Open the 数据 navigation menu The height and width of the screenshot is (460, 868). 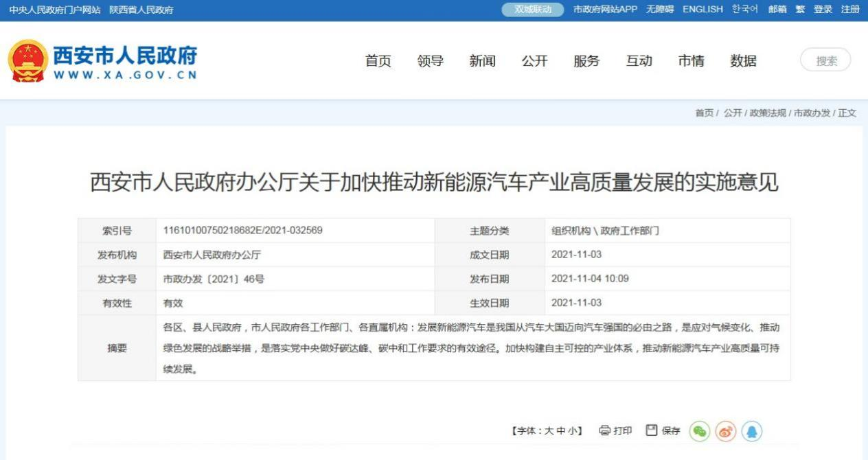tap(743, 61)
